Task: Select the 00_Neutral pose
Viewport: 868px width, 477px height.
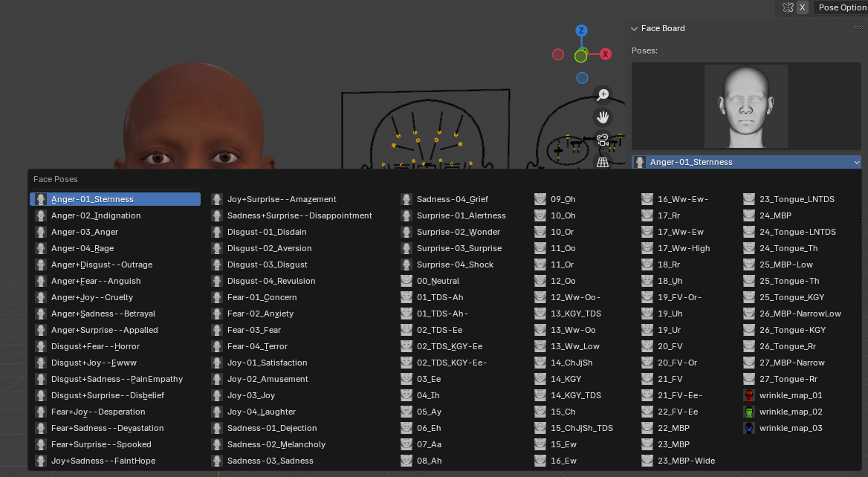Action: click(437, 281)
